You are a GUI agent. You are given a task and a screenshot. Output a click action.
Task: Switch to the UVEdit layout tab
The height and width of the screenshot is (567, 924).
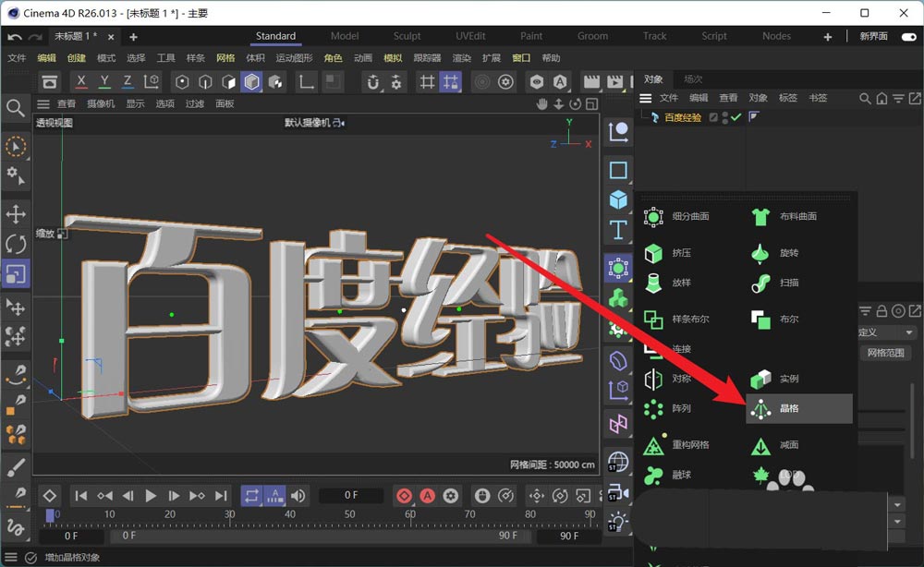point(470,36)
